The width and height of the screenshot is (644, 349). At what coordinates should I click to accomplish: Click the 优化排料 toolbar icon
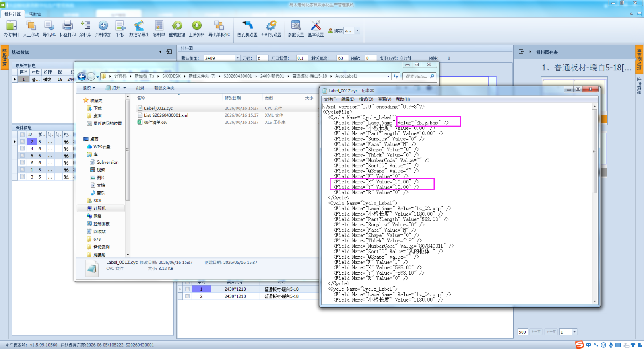[x=11, y=29]
